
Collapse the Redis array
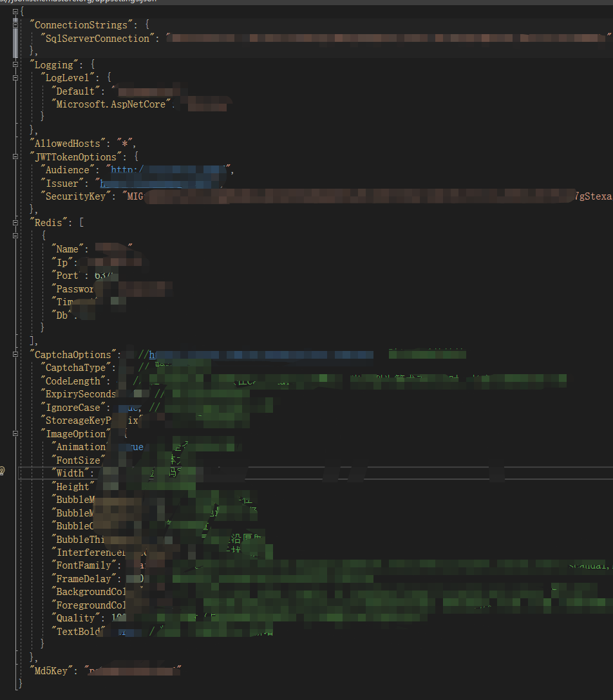click(x=15, y=223)
